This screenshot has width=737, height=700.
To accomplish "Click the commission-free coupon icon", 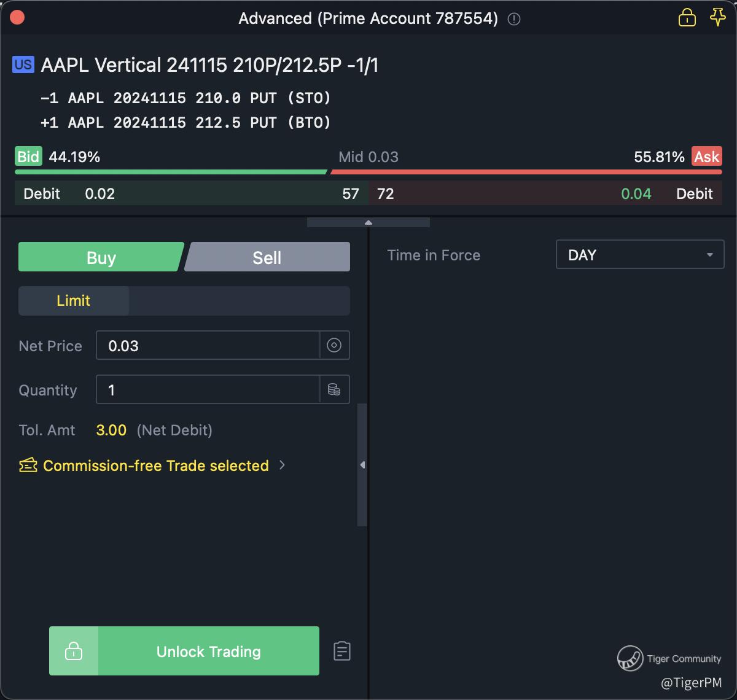I will pos(28,465).
